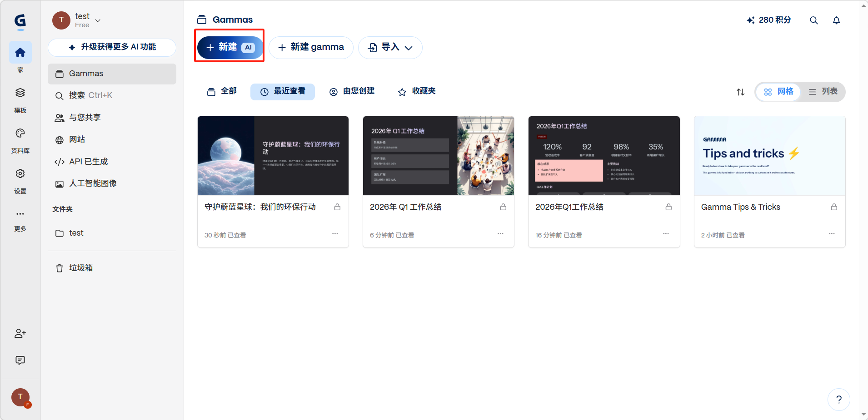Switch to 网格 grid view
Screen dimensions: 868x420
[778, 92]
